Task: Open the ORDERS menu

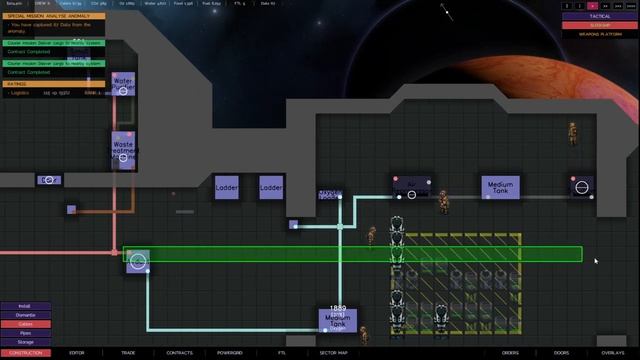Action: (x=510, y=353)
